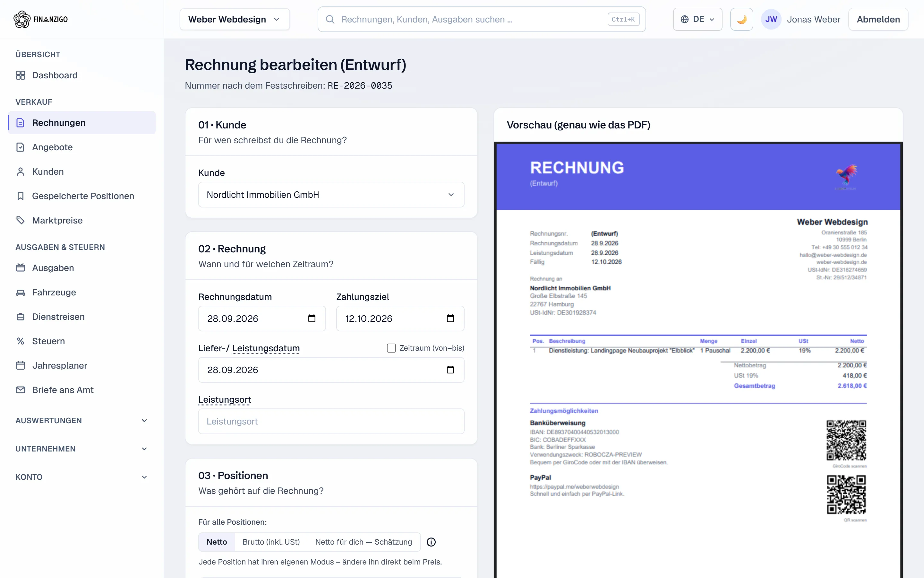Click Gesamtbetrag 2.618,00 € in the preview
Image resolution: width=924 pixels, height=578 pixels.
click(800, 386)
